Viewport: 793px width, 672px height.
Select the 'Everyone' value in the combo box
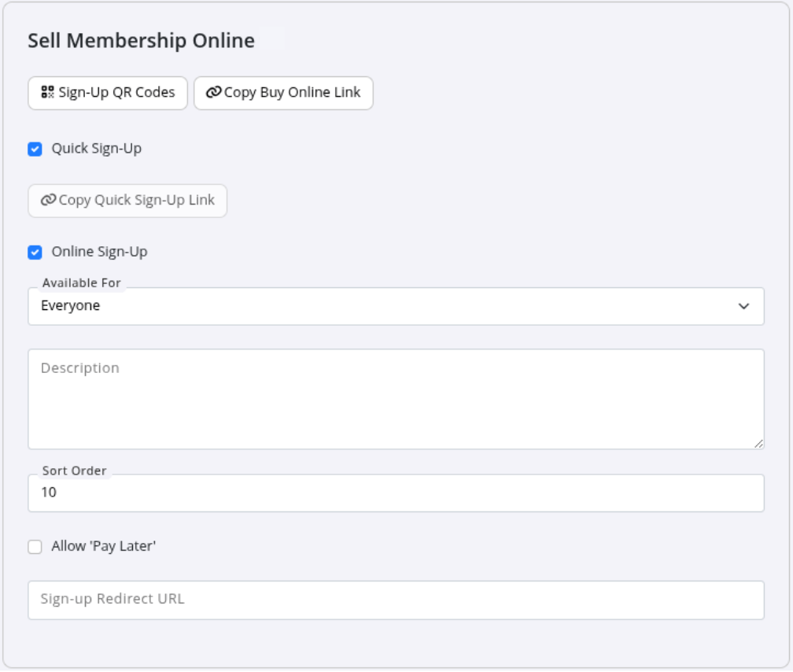pyautogui.click(x=71, y=306)
